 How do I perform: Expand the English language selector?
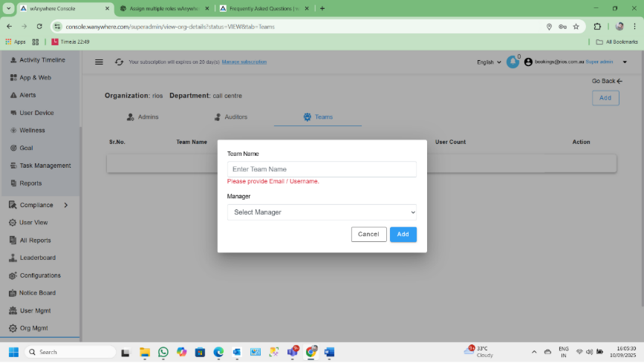point(489,62)
